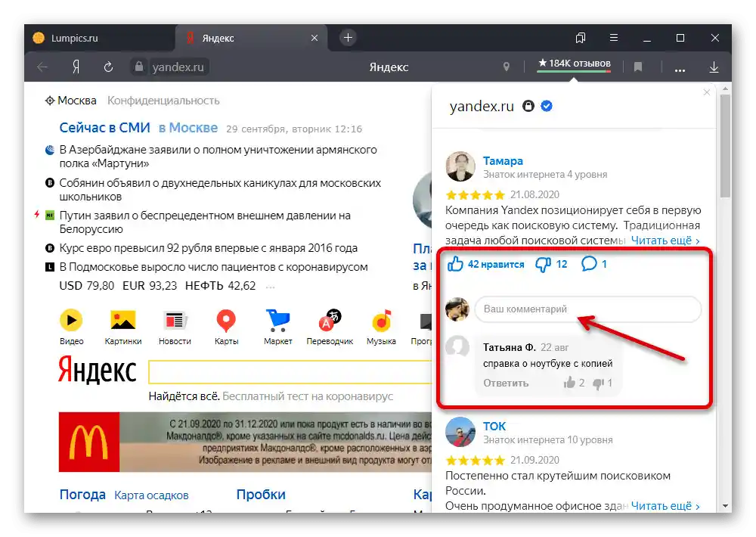Expand Тамара's review with Читать ещё

click(x=665, y=241)
